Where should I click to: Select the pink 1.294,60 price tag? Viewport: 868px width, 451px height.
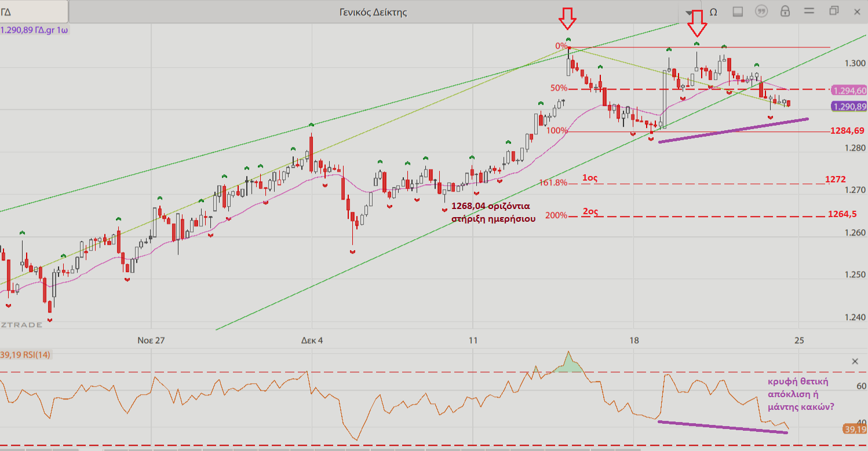[849, 90]
